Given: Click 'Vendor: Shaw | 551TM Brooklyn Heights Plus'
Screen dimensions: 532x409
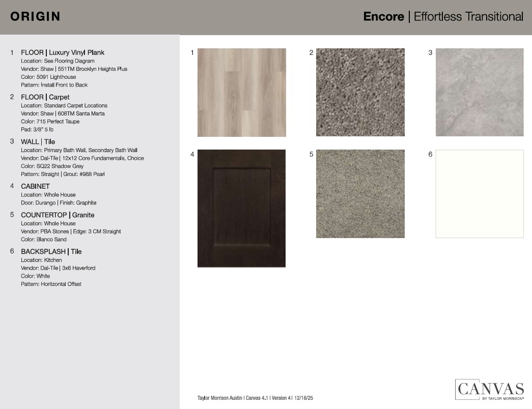Looking at the screenshot, I should (74, 69).
